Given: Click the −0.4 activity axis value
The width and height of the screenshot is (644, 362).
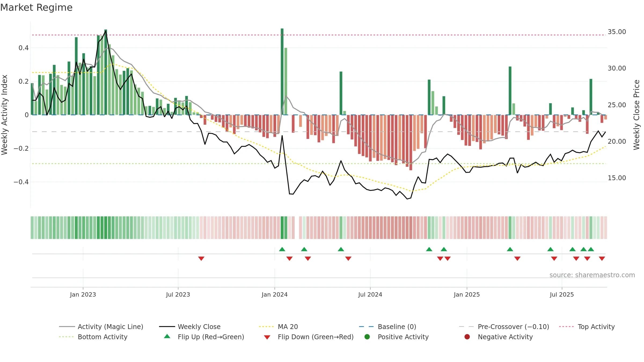Looking at the screenshot, I should coord(21,182).
